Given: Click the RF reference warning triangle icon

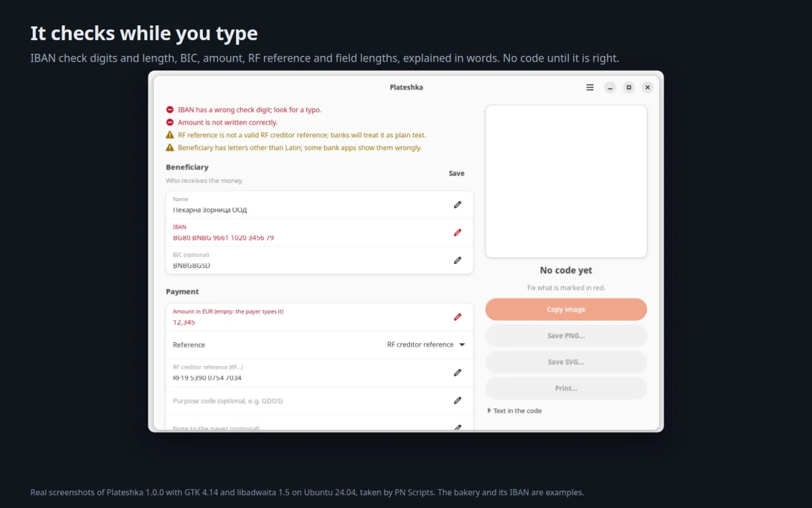Looking at the screenshot, I should 170,135.
